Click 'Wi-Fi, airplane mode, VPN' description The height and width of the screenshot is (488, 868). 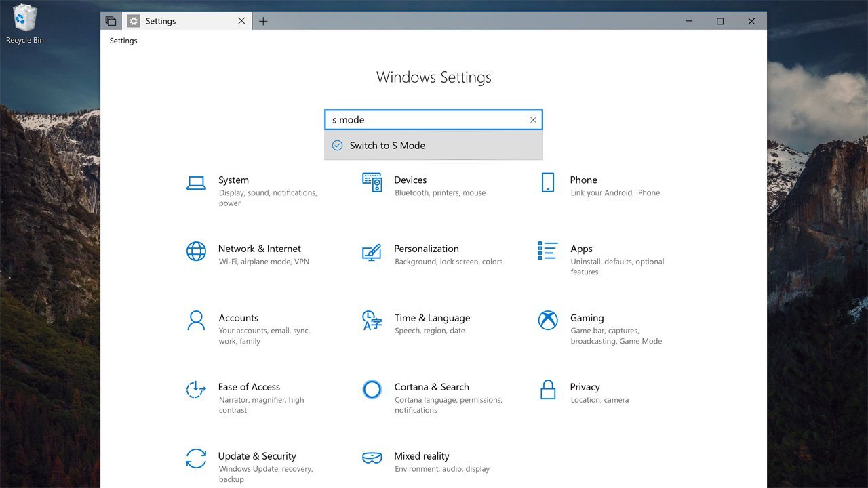coord(264,262)
